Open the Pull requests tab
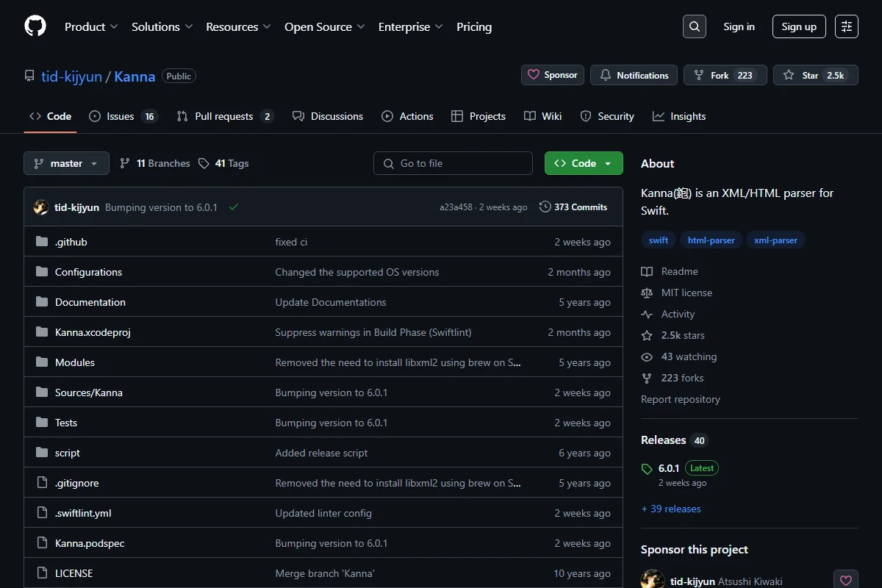882x588 pixels. (x=225, y=116)
